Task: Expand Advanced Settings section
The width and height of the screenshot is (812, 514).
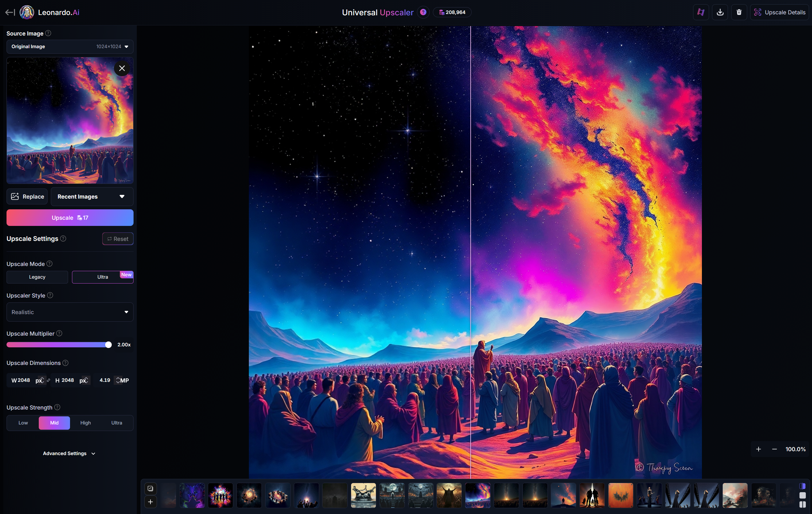Action: point(69,453)
